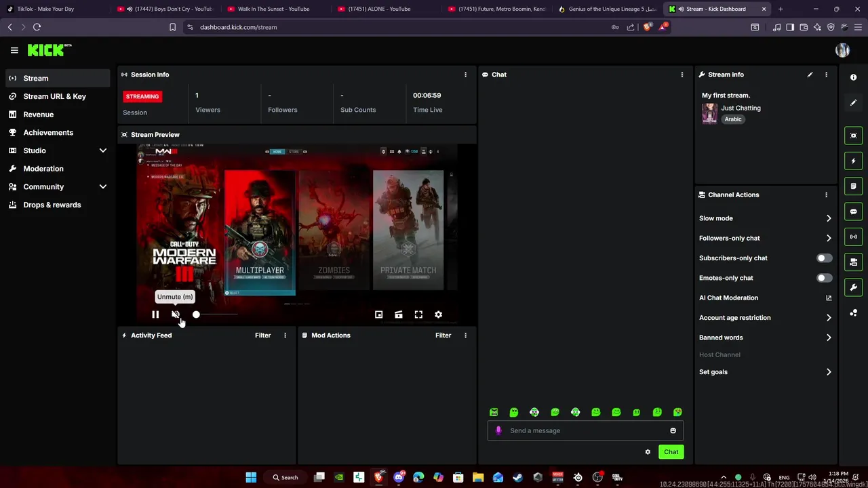868x488 pixels.
Task: Open Mod Actions three-dot menu
Action: 465,335
